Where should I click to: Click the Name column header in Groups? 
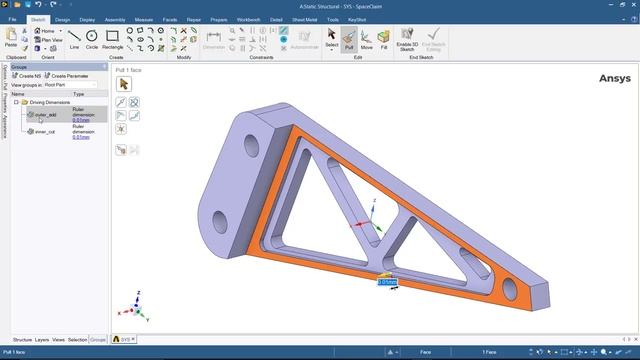pos(18,94)
